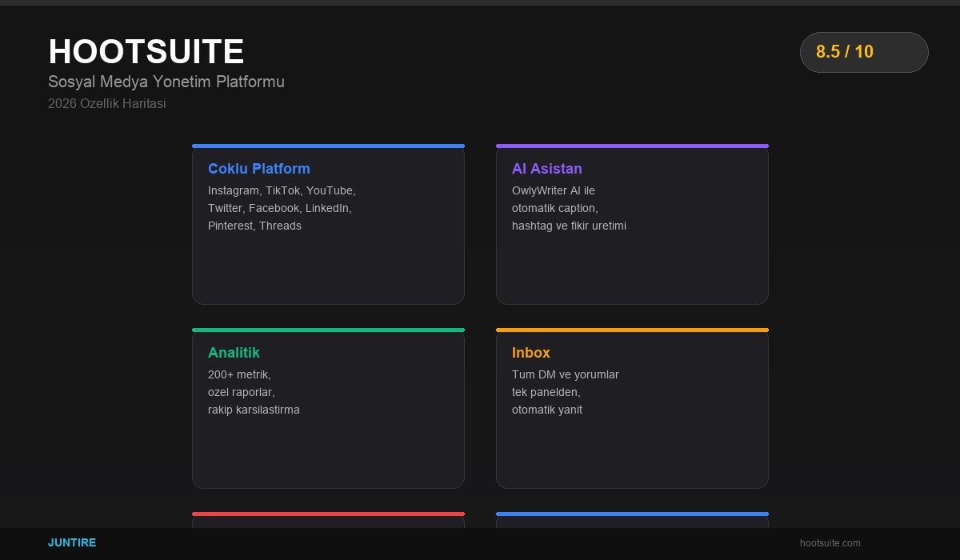Image resolution: width=960 pixels, height=560 pixels.
Task: Click the 8.5 / 10 rating badge
Action: [x=864, y=52]
